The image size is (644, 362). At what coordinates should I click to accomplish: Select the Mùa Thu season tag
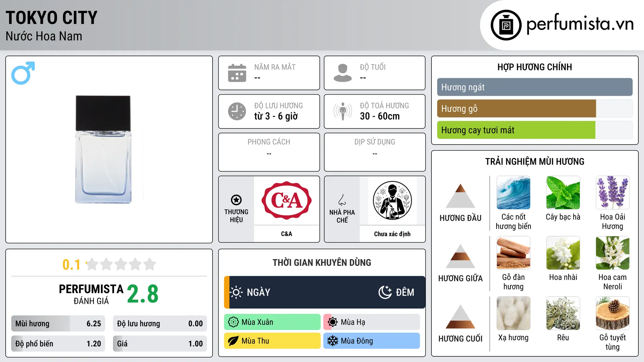pos(272,341)
